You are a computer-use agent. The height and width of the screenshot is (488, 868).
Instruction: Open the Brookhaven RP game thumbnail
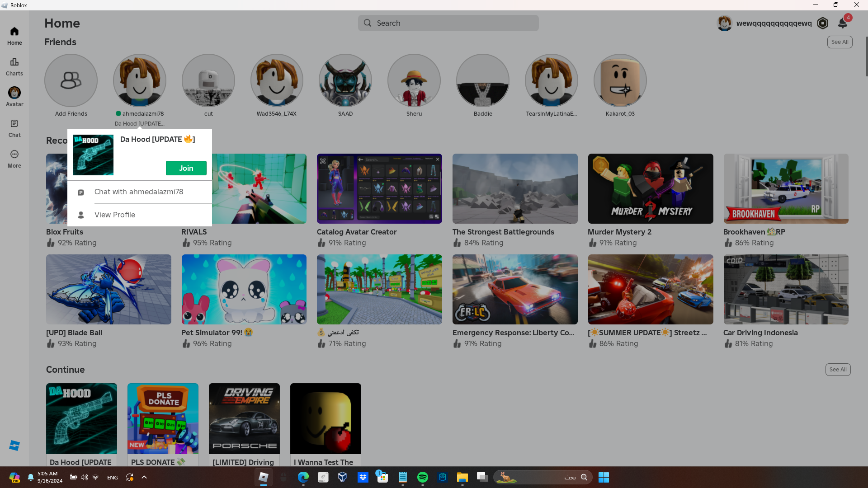point(786,189)
